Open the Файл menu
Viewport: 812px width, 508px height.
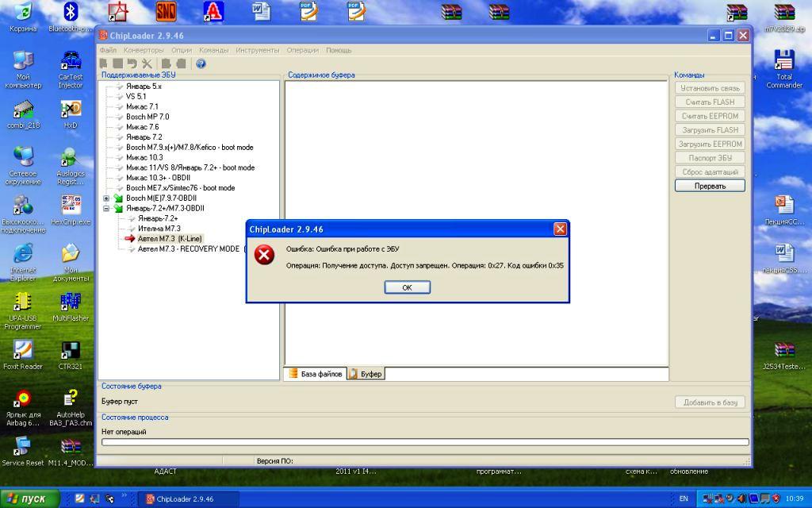pyautogui.click(x=108, y=50)
